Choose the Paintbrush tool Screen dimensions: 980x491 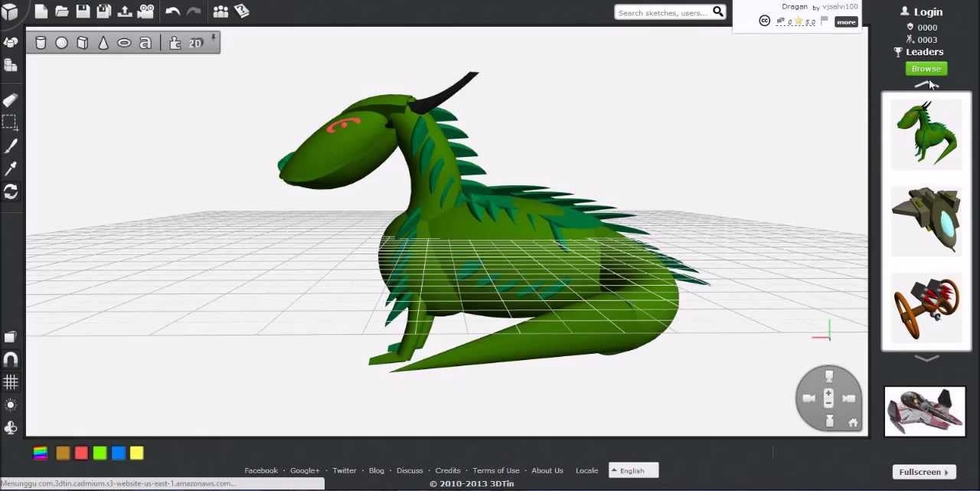[x=11, y=146]
